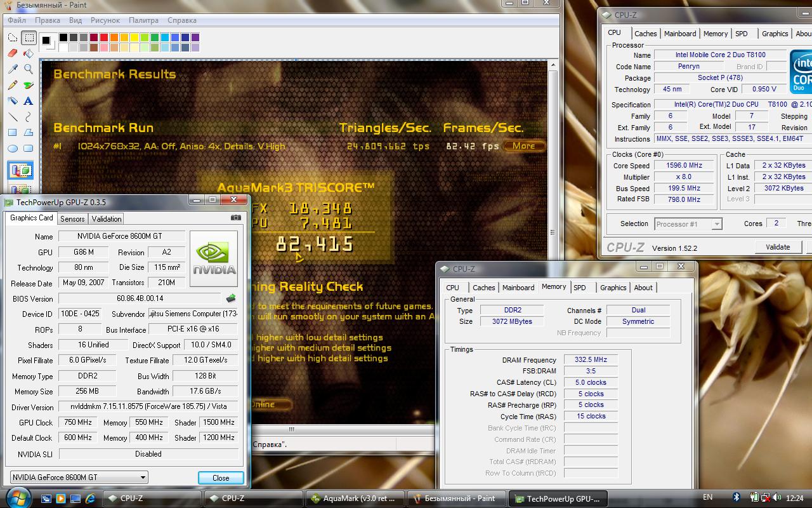Select the Rectangle shape tool
Screen dimensions: 812x508
point(12,133)
